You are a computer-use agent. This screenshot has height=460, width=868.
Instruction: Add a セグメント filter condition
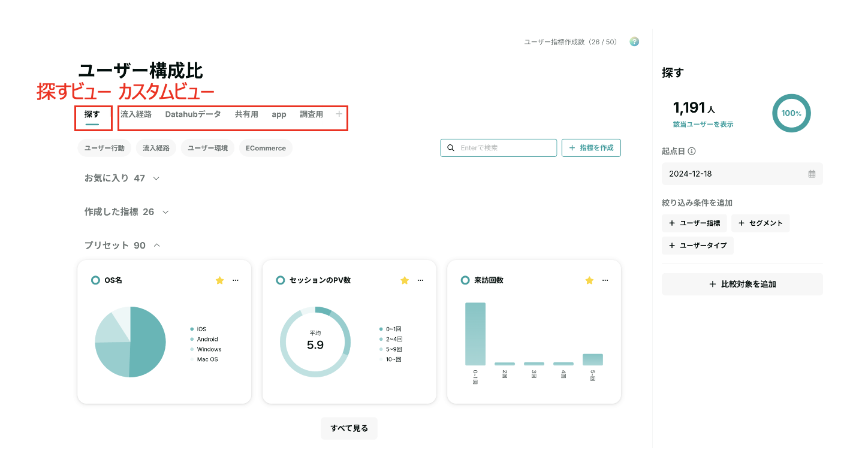tap(760, 223)
